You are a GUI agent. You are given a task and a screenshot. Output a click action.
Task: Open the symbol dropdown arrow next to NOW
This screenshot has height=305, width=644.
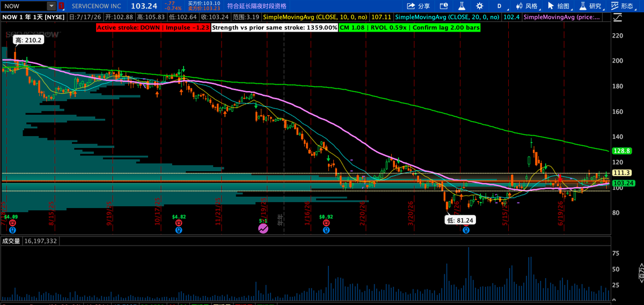point(51,6)
